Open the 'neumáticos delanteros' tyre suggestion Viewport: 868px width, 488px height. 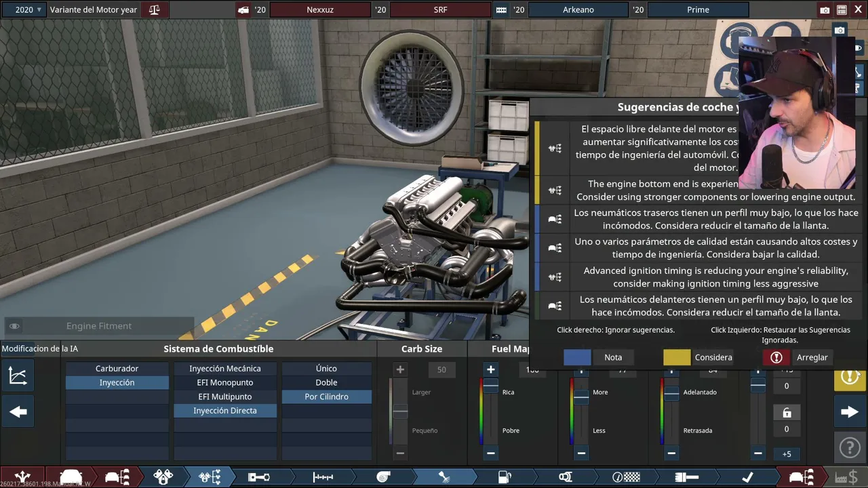tap(697, 306)
